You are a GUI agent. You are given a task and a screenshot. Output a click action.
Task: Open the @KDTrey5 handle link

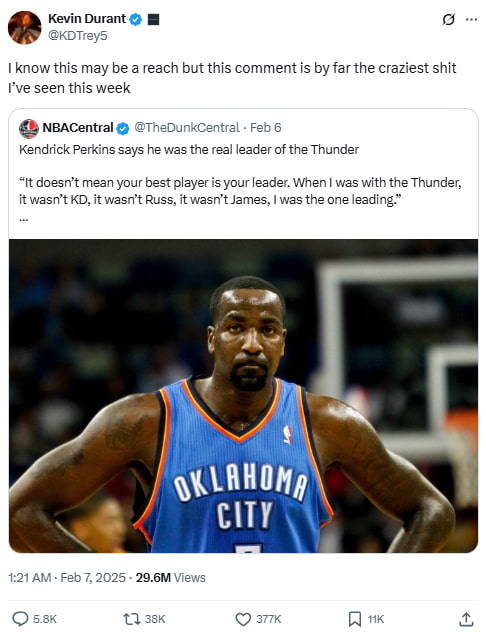point(78,36)
